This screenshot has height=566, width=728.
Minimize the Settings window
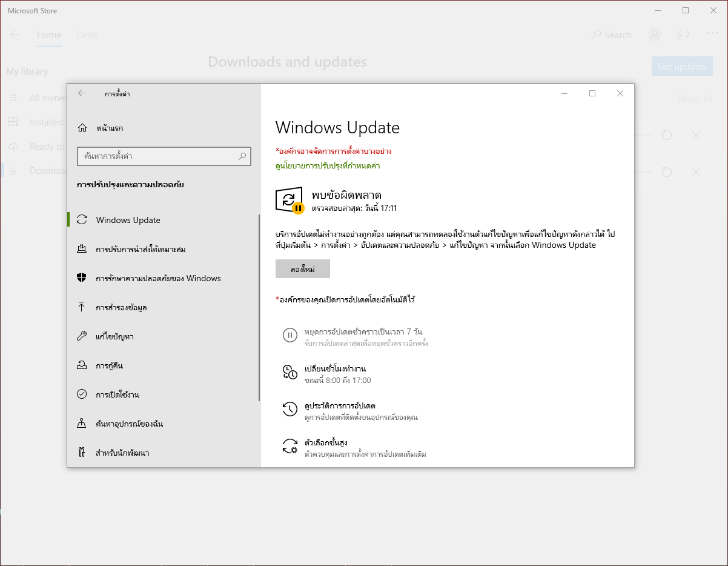564,93
